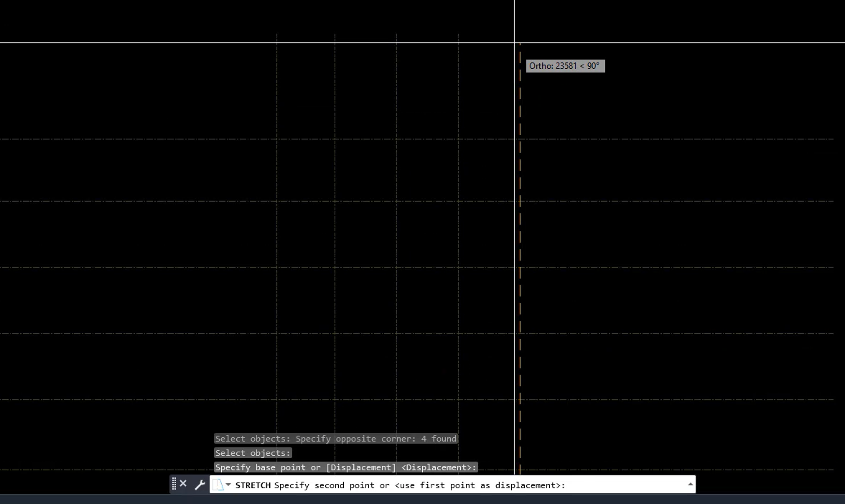845x504 pixels.
Task: Open command line customize wrench menu
Action: point(200,484)
